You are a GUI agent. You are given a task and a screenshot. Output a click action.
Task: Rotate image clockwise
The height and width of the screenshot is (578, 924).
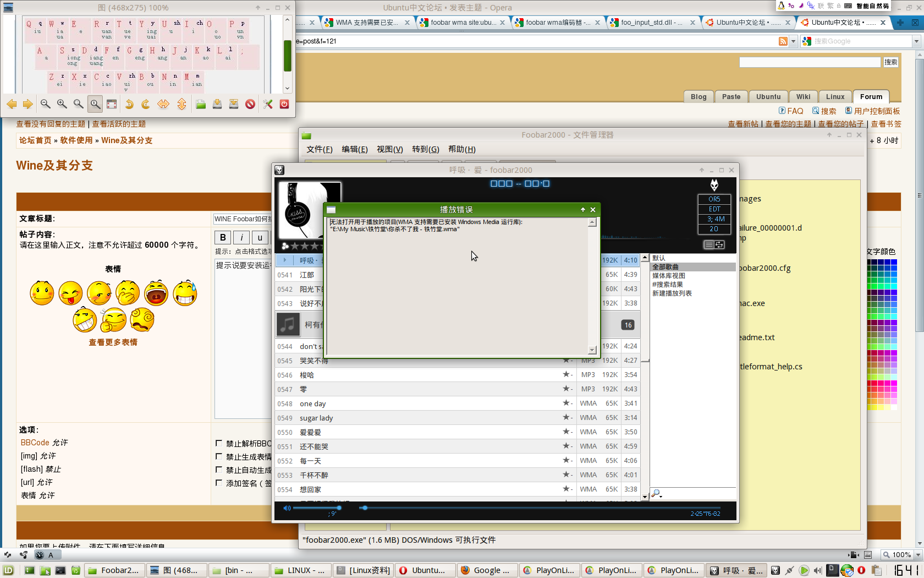click(146, 104)
